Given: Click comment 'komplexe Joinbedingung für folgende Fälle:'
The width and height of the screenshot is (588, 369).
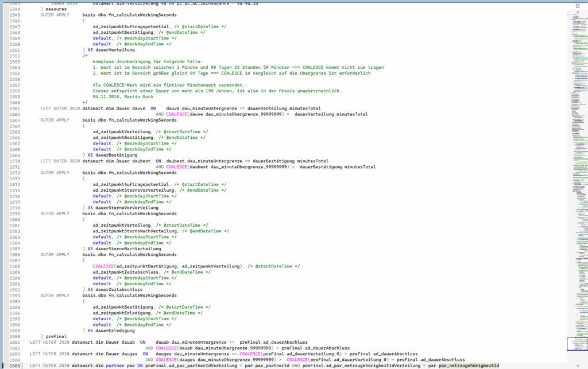Looking at the screenshot, I should click(148, 61).
